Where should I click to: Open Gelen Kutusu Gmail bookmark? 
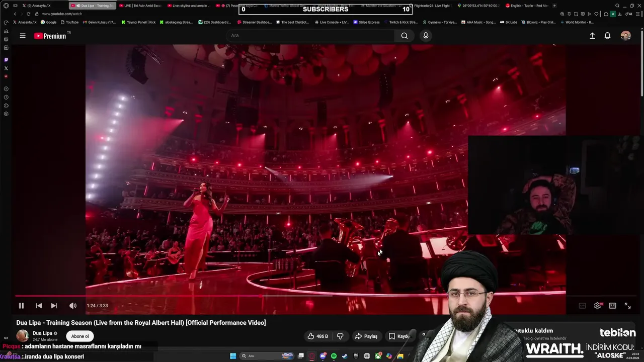[x=100, y=22]
